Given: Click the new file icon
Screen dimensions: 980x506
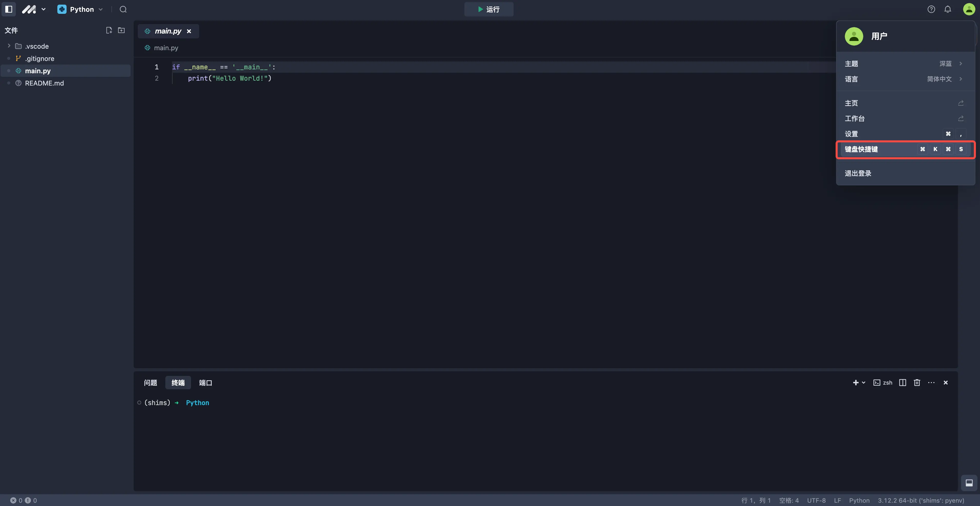Looking at the screenshot, I should coord(109,30).
